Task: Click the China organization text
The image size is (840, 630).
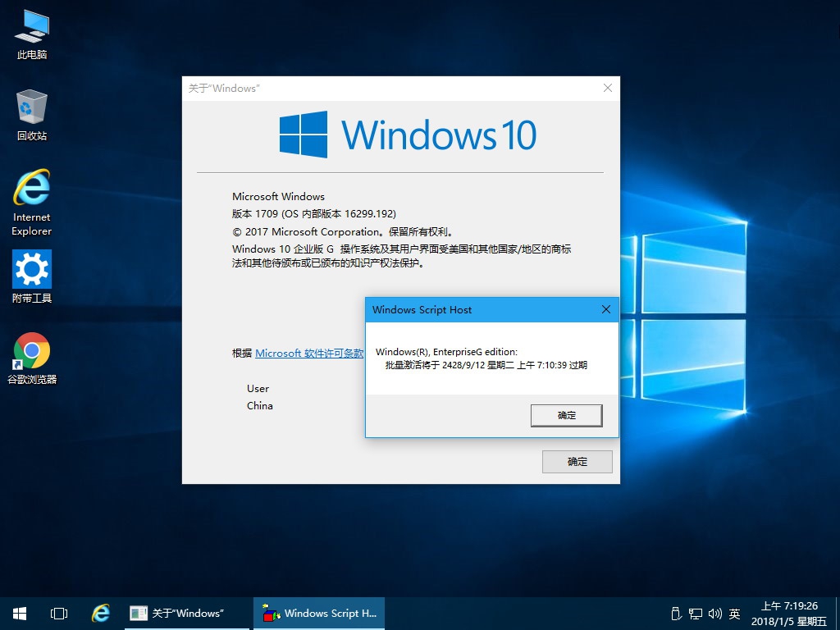Action: point(259,405)
